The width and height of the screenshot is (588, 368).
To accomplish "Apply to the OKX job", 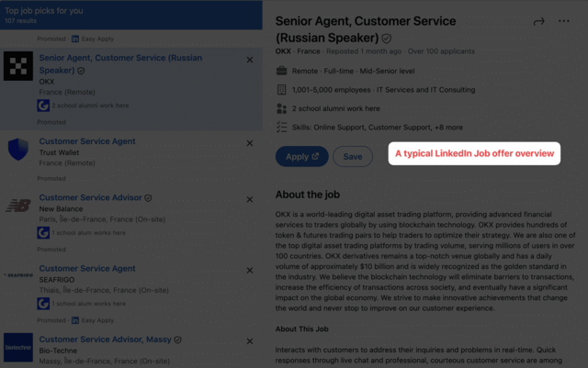I will [302, 156].
